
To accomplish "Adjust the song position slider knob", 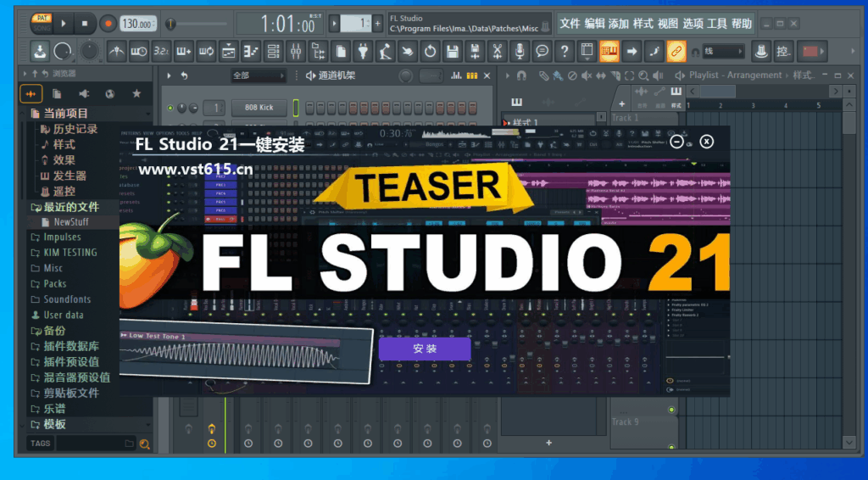I will click(x=170, y=24).
